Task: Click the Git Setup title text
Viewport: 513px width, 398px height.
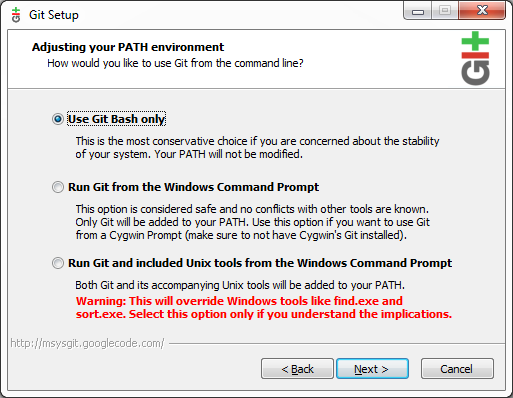Action: (x=54, y=15)
